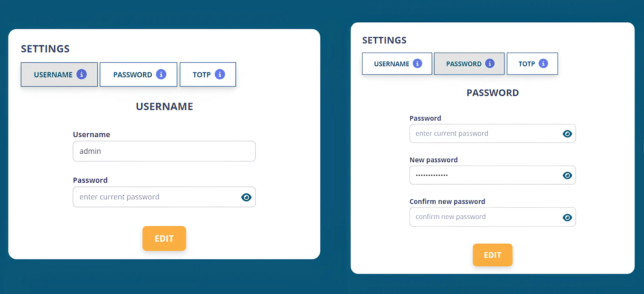This screenshot has width=644, height=294.
Task: Toggle visibility of New password field
Action: [567, 175]
